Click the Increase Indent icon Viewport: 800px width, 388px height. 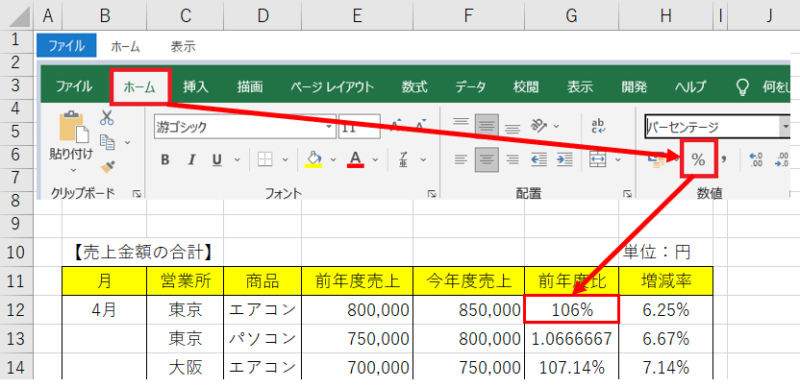[564, 159]
